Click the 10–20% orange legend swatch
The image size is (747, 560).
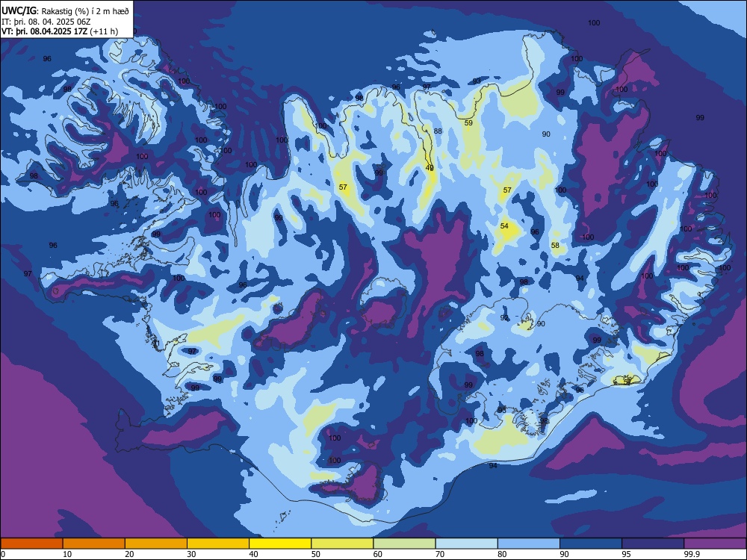click(94, 544)
